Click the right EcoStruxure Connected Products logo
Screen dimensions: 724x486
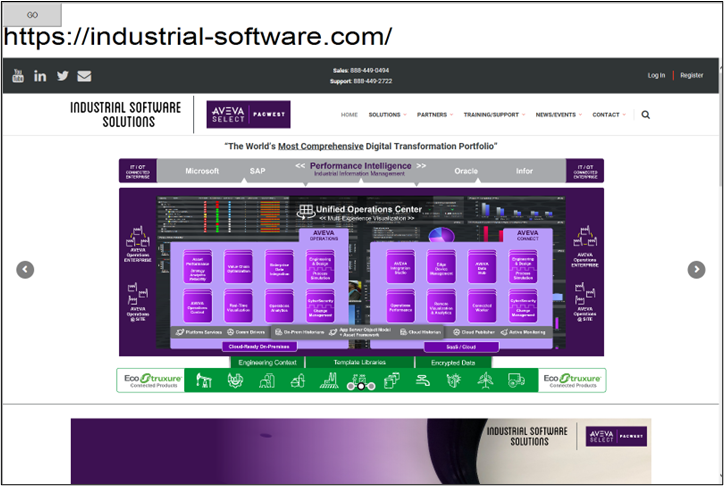pos(572,380)
